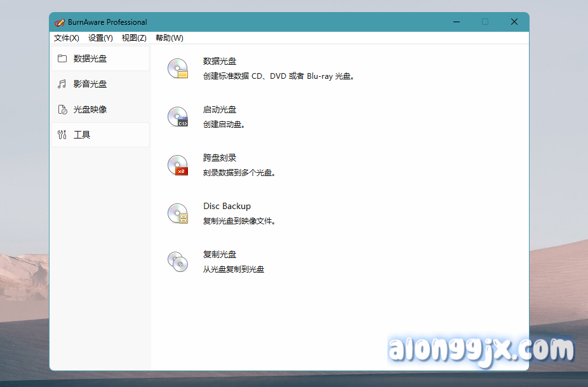Screen dimensions: 588x387
Task: Switch to the 光盘映像 category
Action: [x=90, y=109]
